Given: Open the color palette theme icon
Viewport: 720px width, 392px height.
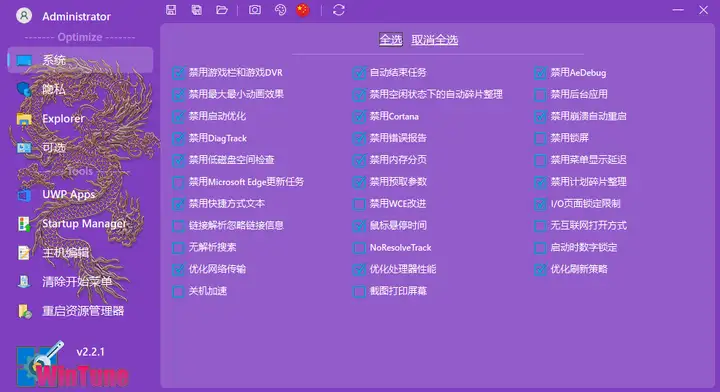Looking at the screenshot, I should click(x=280, y=10).
